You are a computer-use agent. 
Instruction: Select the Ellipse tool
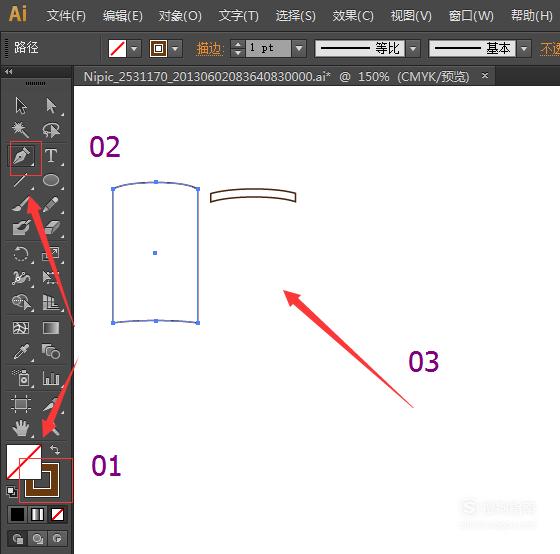[51, 180]
